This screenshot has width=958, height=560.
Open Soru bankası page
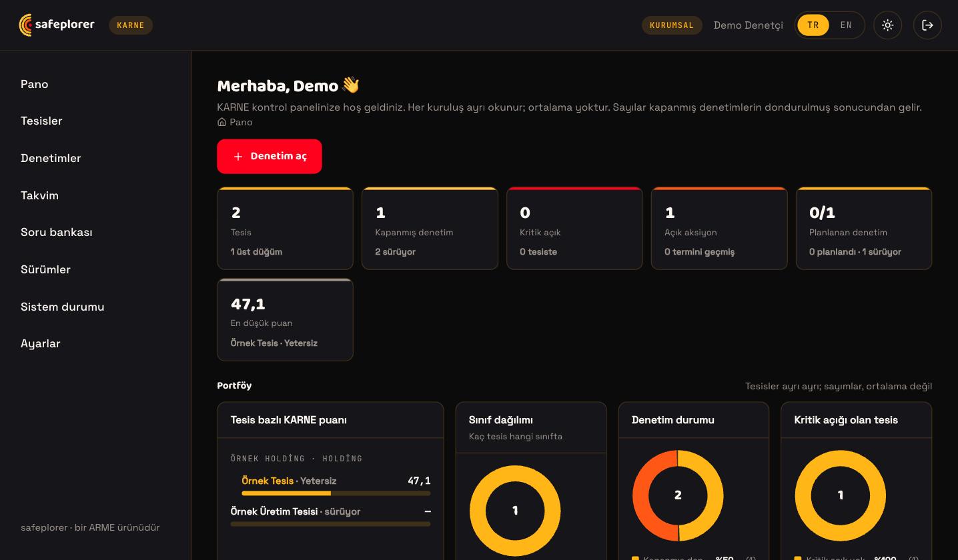[57, 232]
